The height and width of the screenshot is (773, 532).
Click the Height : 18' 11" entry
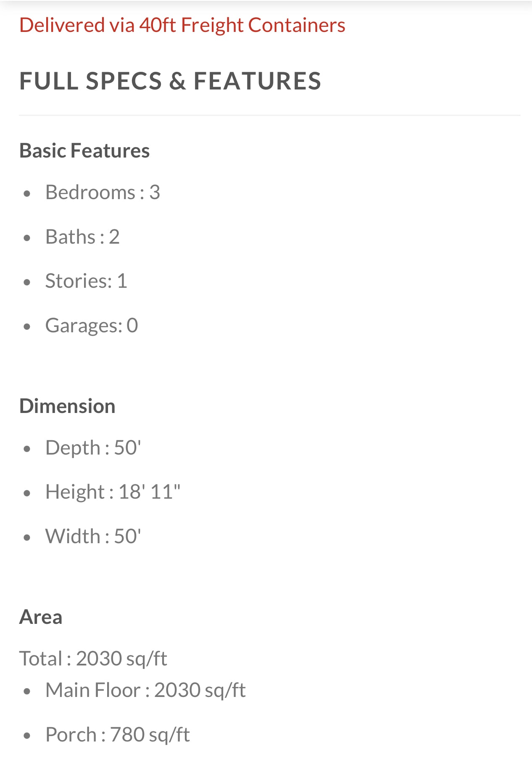point(113,492)
